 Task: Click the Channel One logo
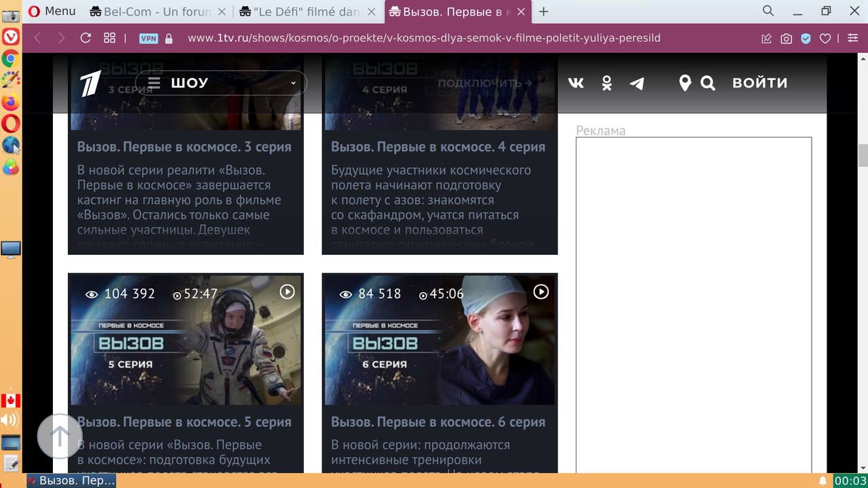tap(92, 82)
